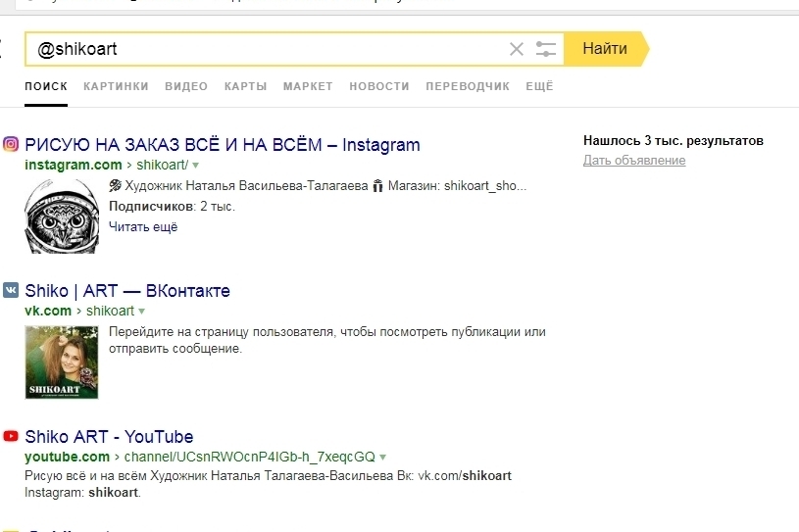
Task: Click VK snippet text Перейдите на страницу пользователя
Action: click(x=222, y=332)
